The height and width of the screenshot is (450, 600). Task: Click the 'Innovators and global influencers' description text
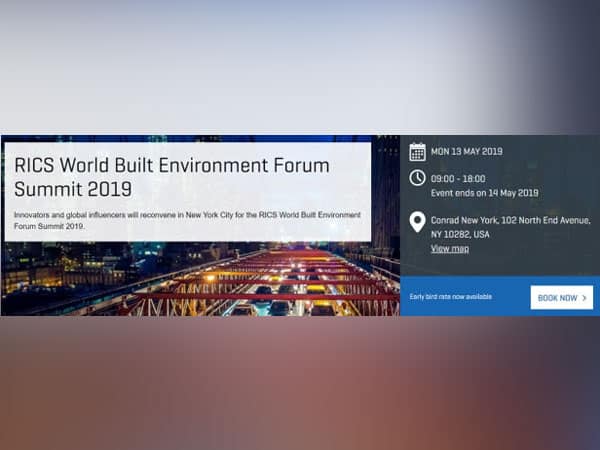pos(187,220)
